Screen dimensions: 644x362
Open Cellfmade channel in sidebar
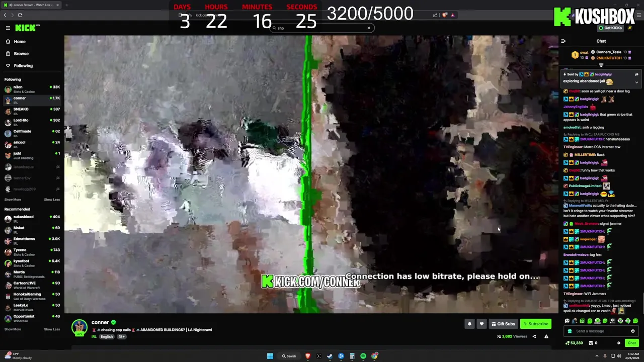[31, 133]
